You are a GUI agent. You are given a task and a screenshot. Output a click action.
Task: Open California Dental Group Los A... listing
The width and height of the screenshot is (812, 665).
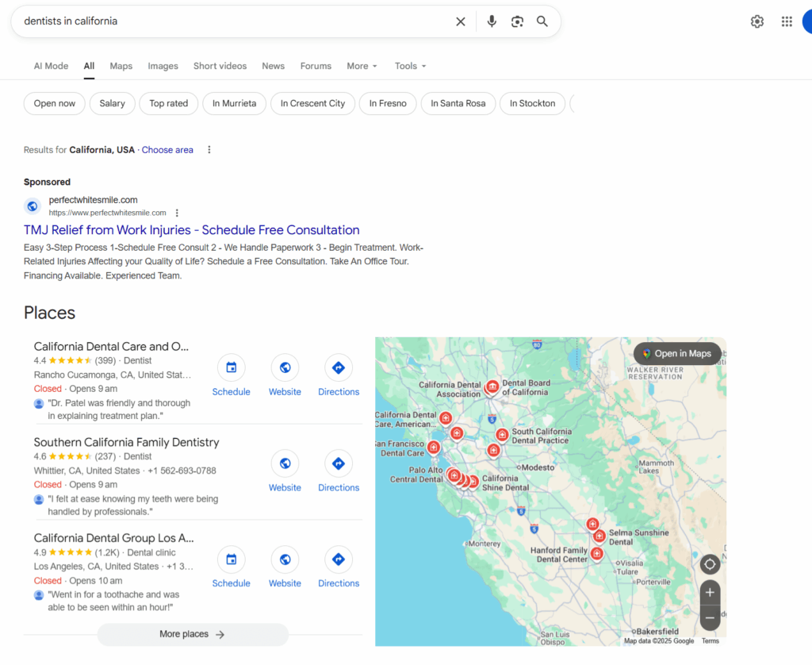point(114,538)
